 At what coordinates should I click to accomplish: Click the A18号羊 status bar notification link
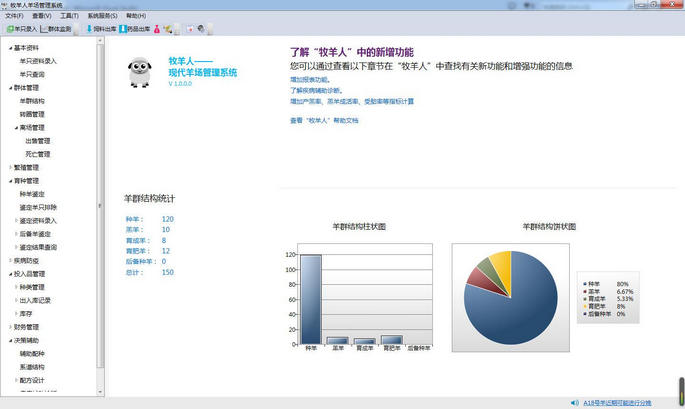tap(617, 403)
